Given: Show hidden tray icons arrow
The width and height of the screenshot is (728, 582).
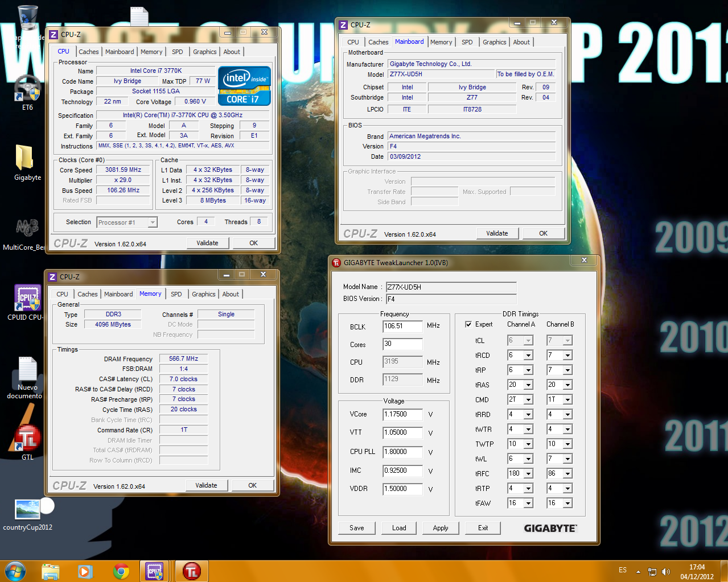Looking at the screenshot, I should pyautogui.click(x=638, y=571).
